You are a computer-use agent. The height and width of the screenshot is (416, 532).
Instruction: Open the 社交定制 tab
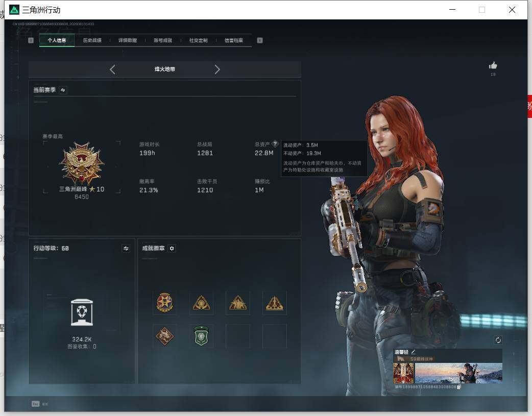coord(198,40)
